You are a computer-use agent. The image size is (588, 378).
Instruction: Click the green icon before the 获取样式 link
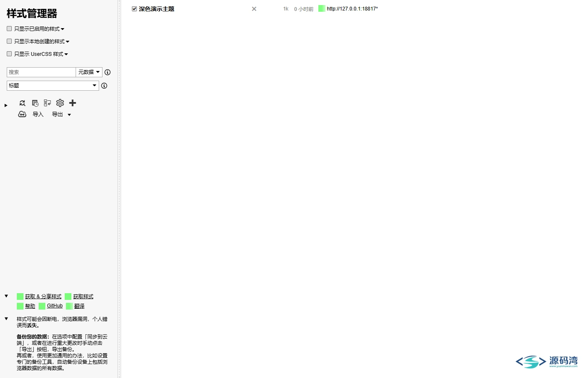[x=68, y=297]
